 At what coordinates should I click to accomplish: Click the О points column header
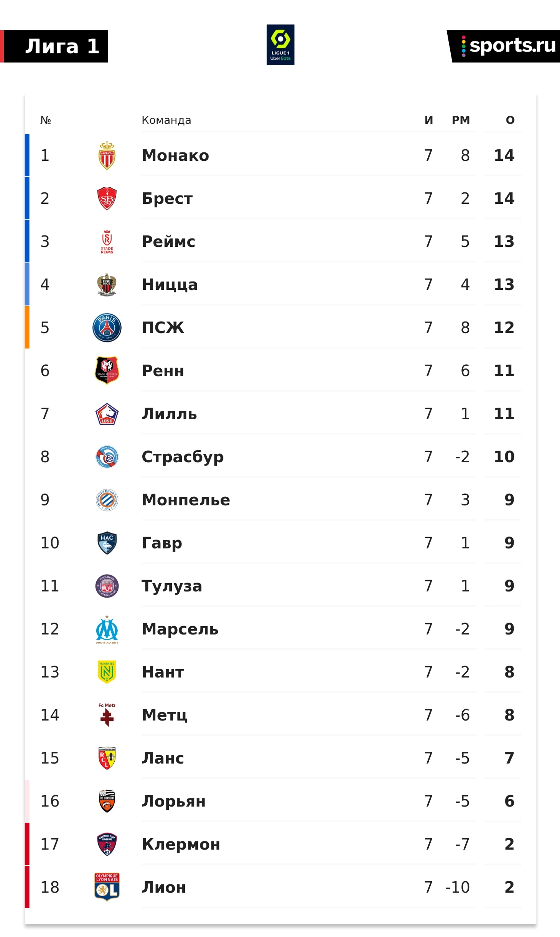(x=510, y=120)
